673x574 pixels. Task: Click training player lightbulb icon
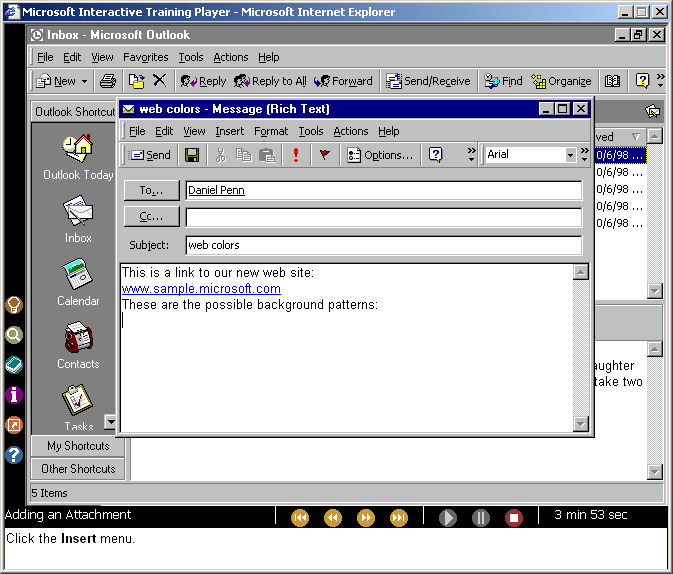pos(14,305)
